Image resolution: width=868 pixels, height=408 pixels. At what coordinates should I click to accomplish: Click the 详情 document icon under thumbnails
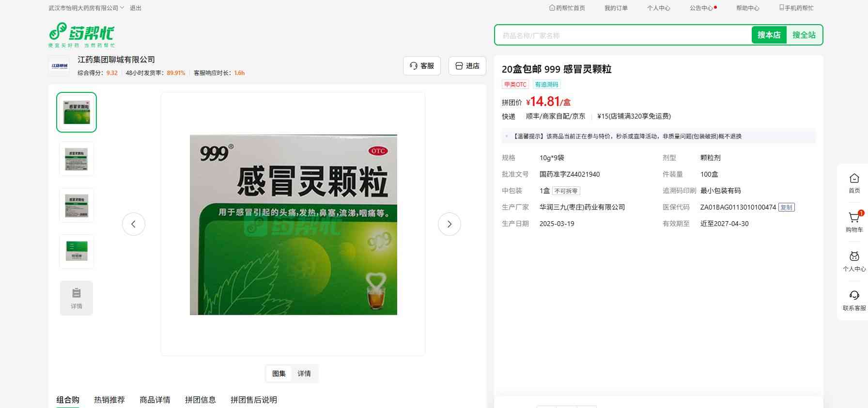click(77, 298)
